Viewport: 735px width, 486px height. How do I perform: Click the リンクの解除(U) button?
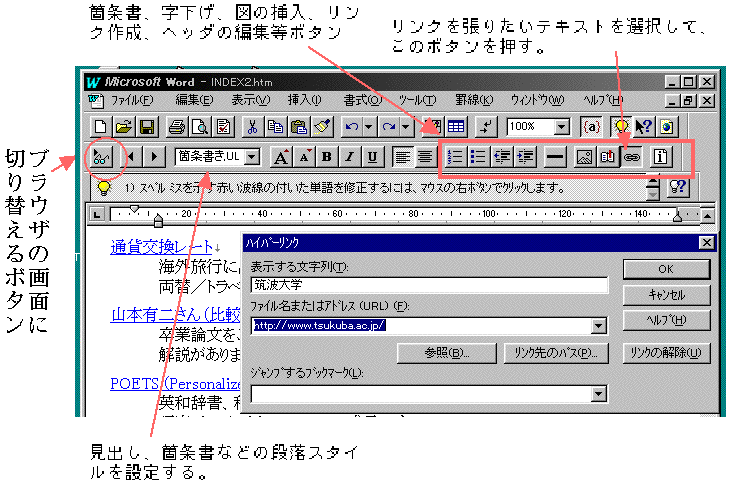coord(666,353)
